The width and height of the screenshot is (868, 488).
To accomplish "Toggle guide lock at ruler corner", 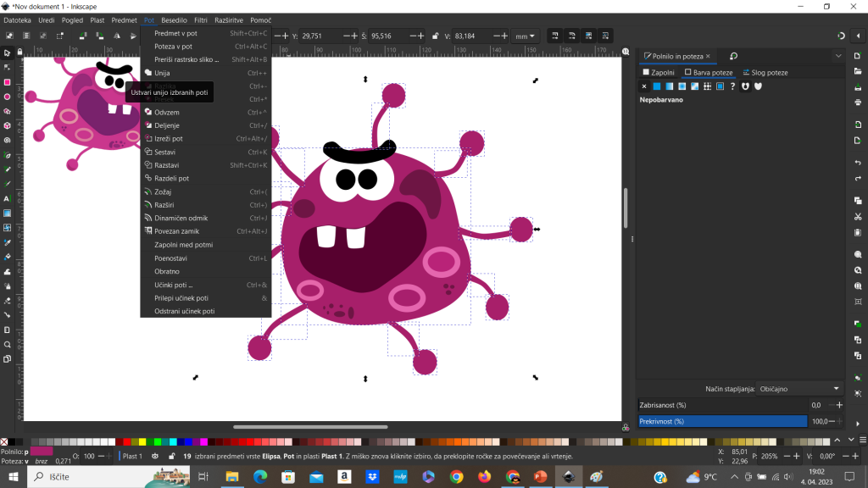I will point(20,52).
